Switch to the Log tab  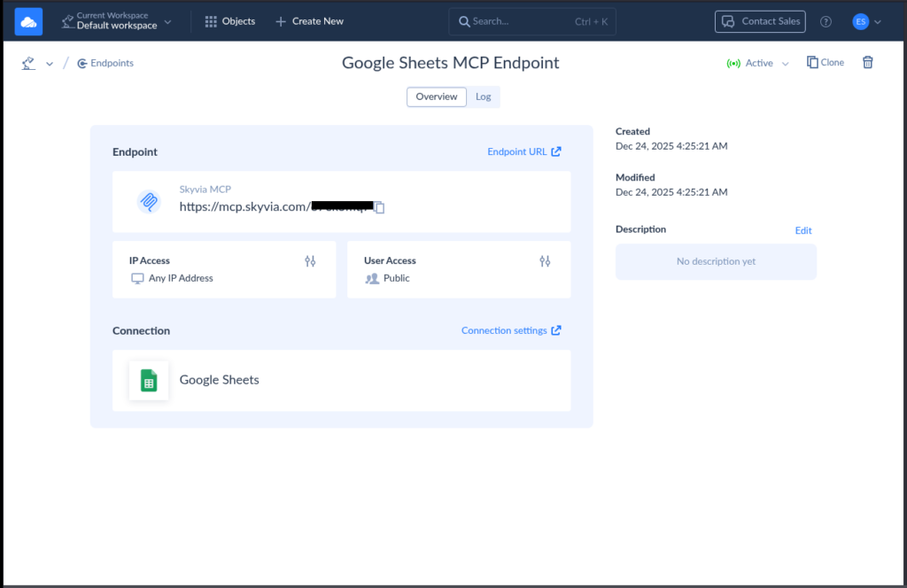click(x=484, y=97)
